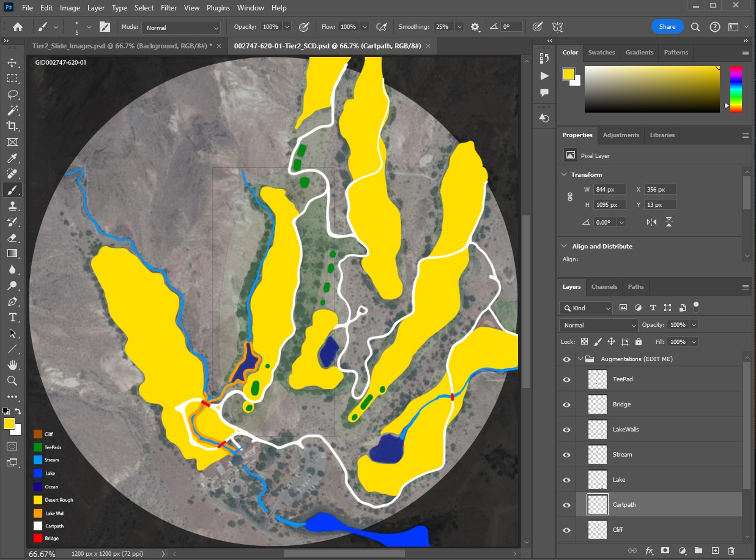
Task: Select the Rectangular Marquee tool
Action: coord(12,78)
